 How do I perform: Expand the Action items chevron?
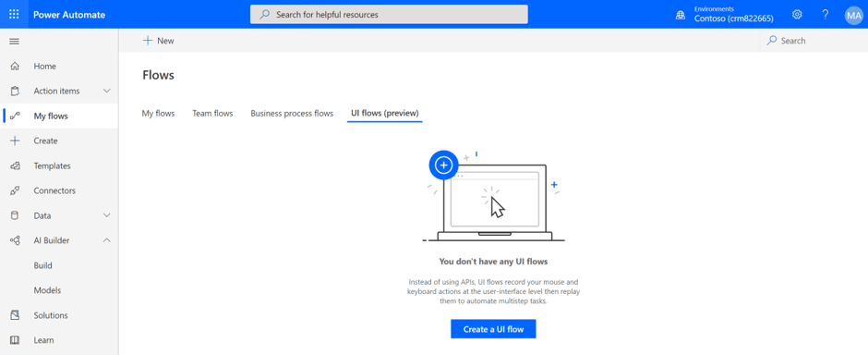pos(107,91)
